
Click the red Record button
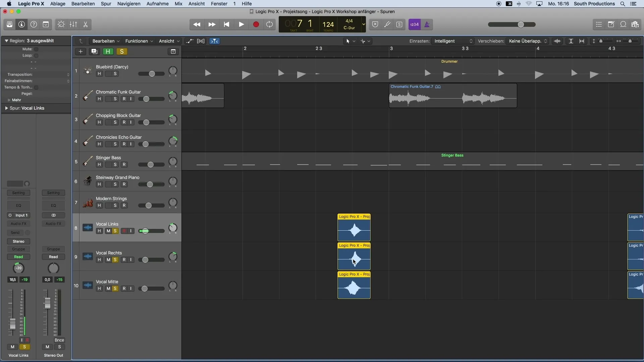[256, 24]
